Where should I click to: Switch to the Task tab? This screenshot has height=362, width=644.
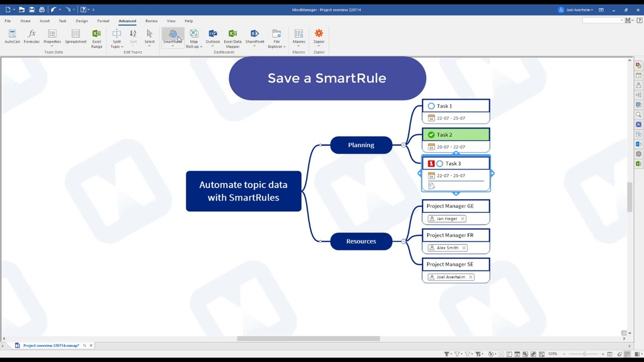click(x=62, y=21)
